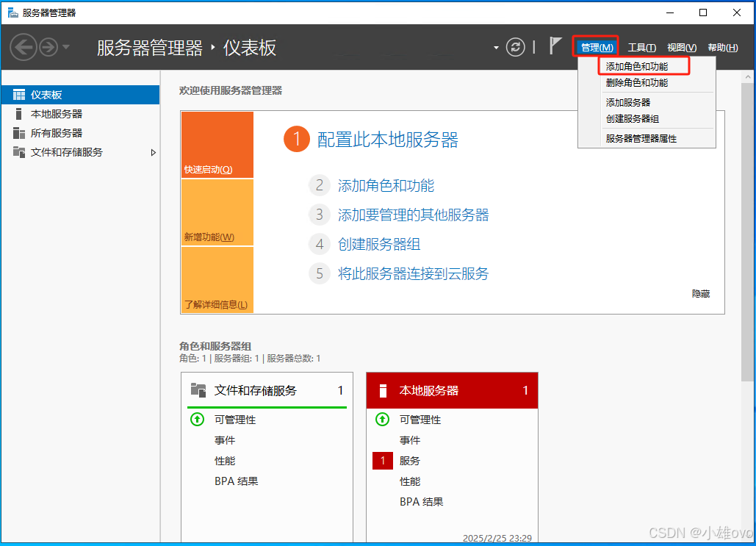This screenshot has height=546, width=756.
Task: Select 本地服务器 in the sidebar
Action: coord(81,114)
